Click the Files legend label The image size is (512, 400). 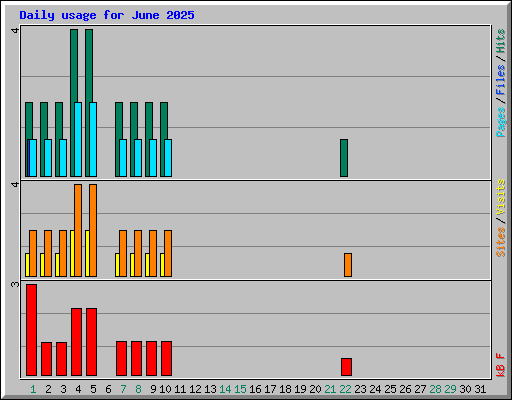pos(500,80)
